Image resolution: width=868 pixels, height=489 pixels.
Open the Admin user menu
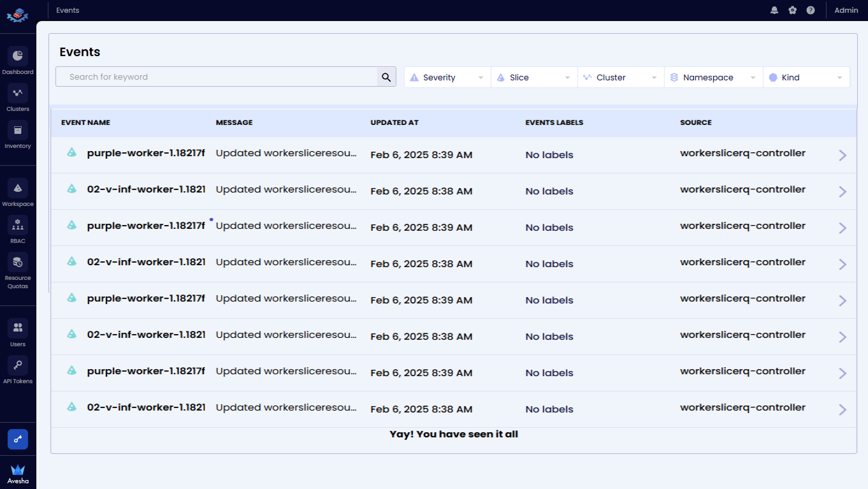[846, 10]
